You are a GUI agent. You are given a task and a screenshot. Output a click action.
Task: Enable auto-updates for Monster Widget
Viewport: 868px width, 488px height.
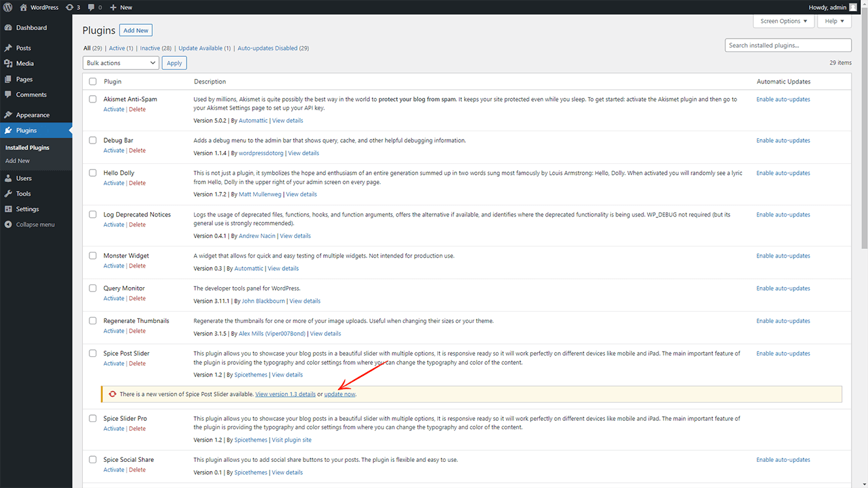coord(783,256)
